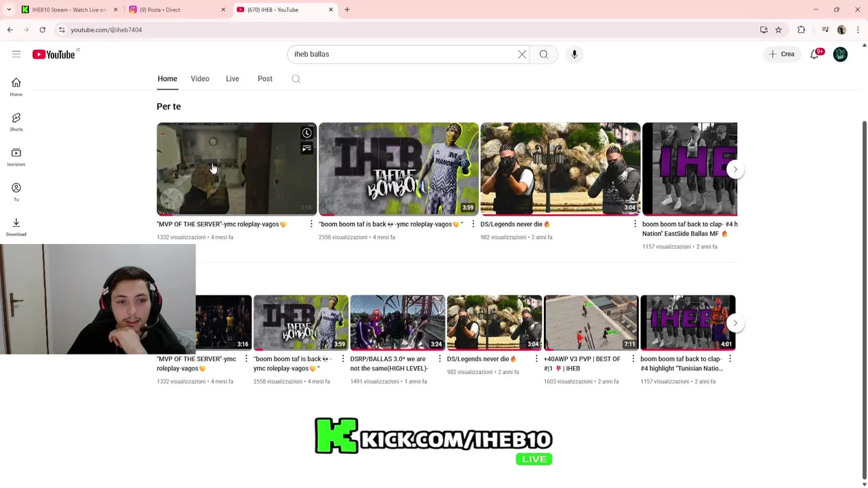
Task: Select the Home channel tab
Action: pos(167,79)
